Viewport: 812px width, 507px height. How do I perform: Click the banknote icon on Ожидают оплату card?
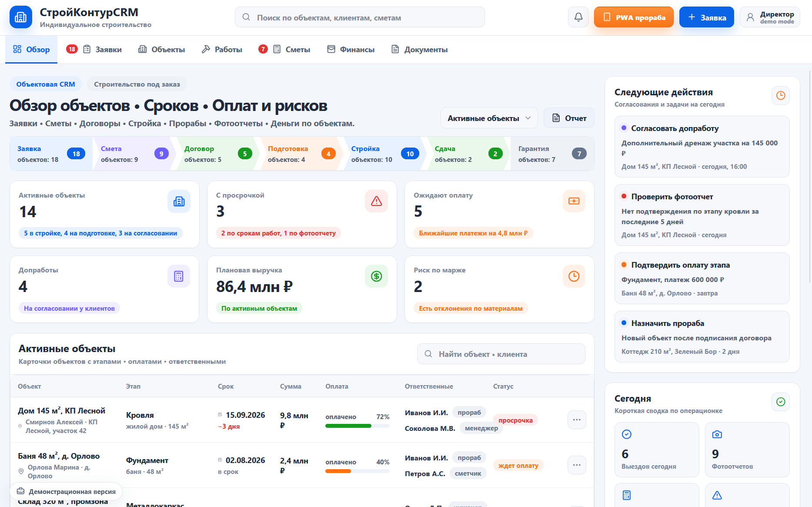click(574, 201)
